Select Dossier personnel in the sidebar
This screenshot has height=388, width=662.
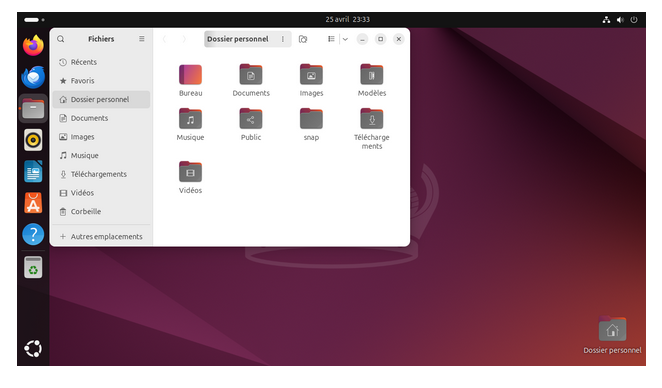[101, 100]
